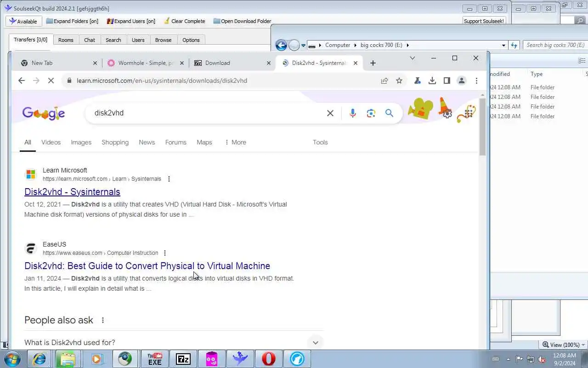The height and width of the screenshot is (368, 588).
Task: Open Windows Explorer taskbar icon
Action: tap(68, 359)
